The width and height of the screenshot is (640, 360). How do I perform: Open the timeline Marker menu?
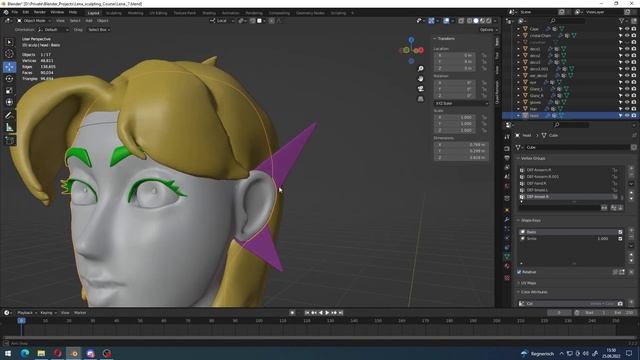click(80, 313)
